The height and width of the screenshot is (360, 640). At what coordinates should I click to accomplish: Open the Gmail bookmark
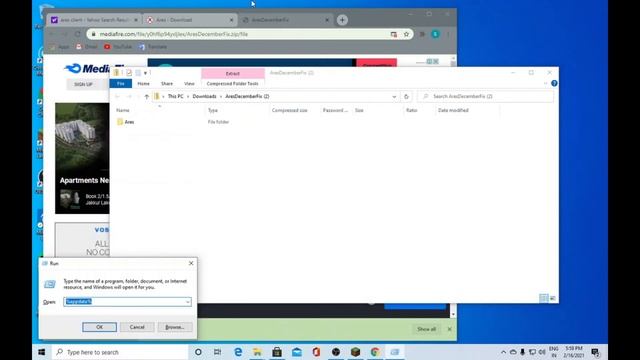tap(87, 47)
